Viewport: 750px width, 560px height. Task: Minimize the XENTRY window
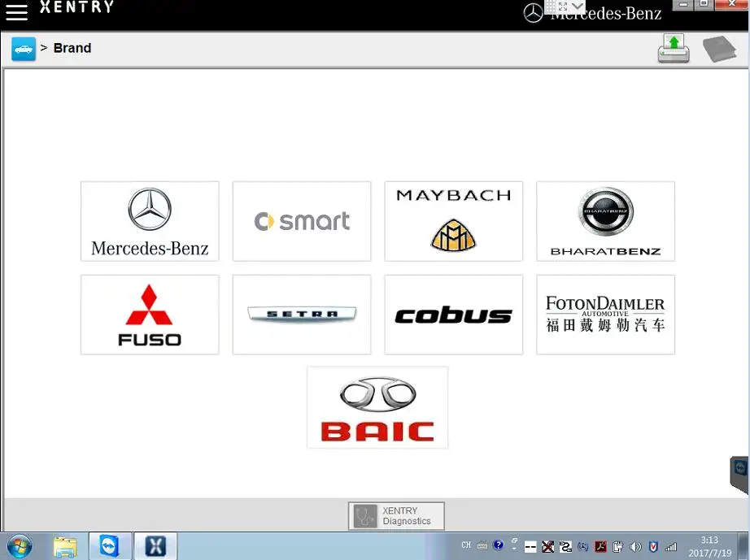tap(682, 4)
